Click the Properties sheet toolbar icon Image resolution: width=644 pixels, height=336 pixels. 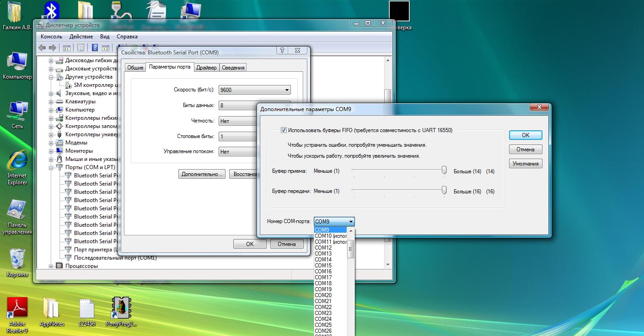(x=80, y=48)
